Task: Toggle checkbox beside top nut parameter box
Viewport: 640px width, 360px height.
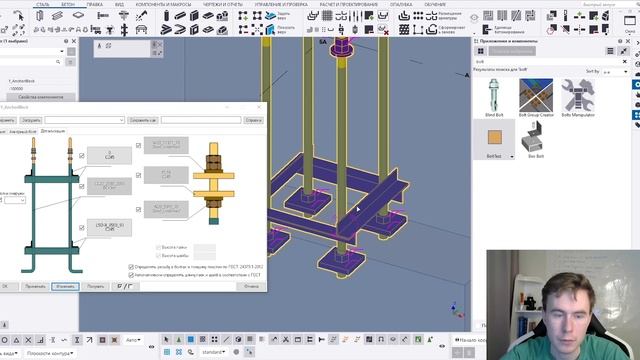Action: click(x=138, y=145)
